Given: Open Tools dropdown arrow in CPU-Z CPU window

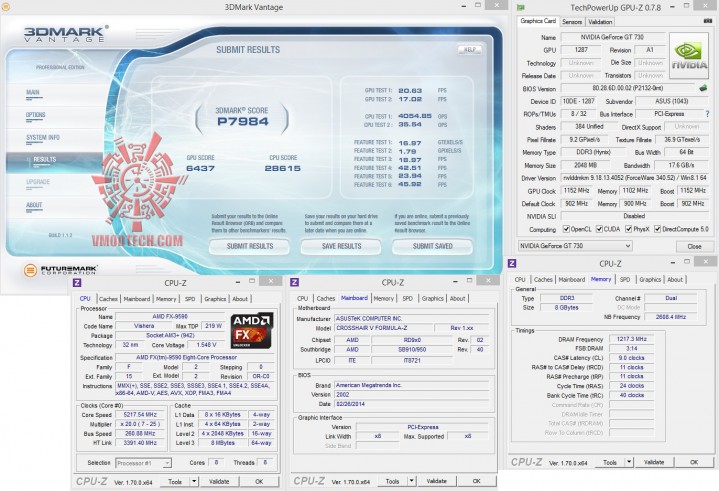Looking at the screenshot, I should tap(194, 481).
